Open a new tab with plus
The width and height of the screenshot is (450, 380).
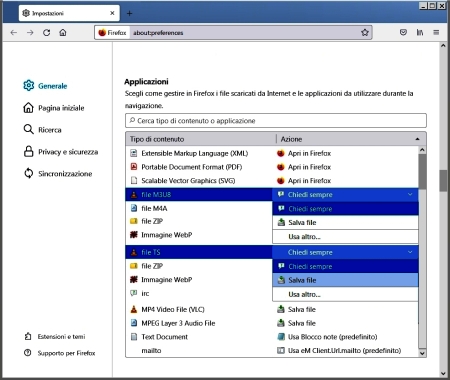pyautogui.click(x=129, y=13)
